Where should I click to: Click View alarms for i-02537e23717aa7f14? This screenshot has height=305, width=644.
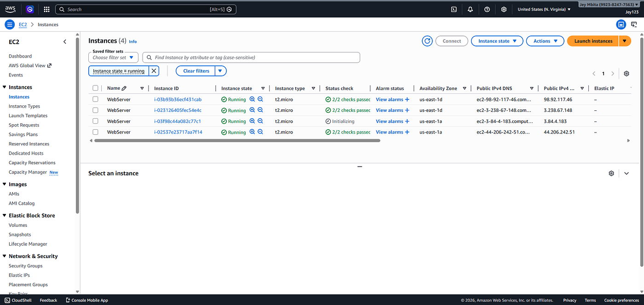(x=392, y=132)
